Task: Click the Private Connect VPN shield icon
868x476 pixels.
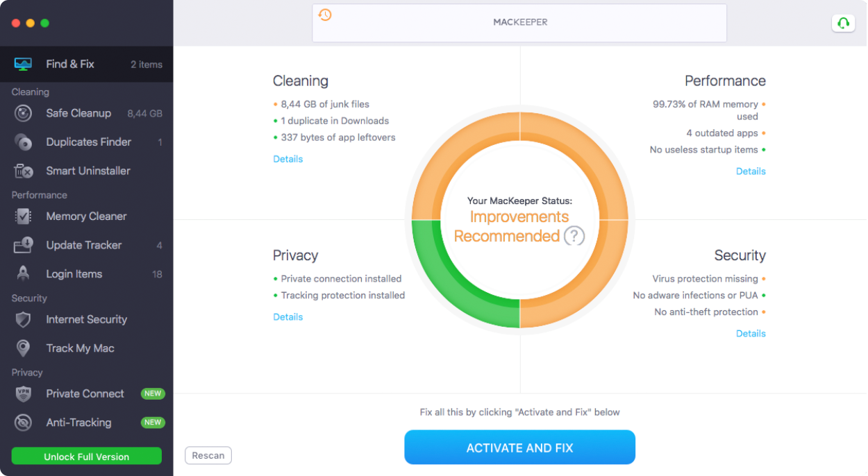Action: point(23,394)
